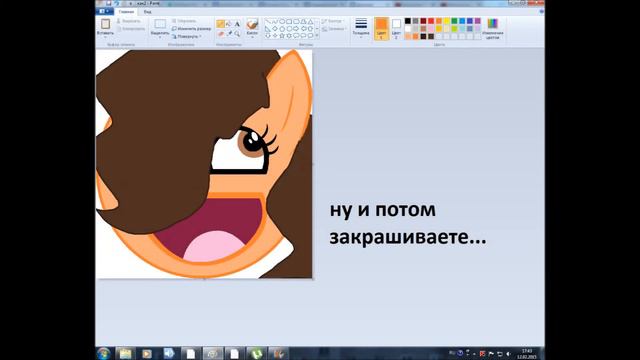
Task: Switch to the Вид ribbon tab
Action: [x=147, y=11]
